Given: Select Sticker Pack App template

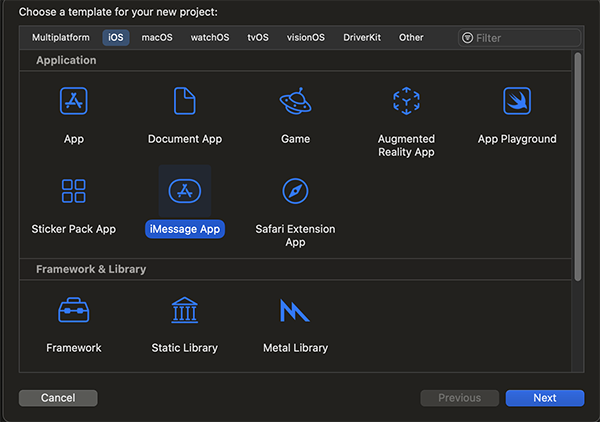Looking at the screenshot, I should (x=74, y=191).
